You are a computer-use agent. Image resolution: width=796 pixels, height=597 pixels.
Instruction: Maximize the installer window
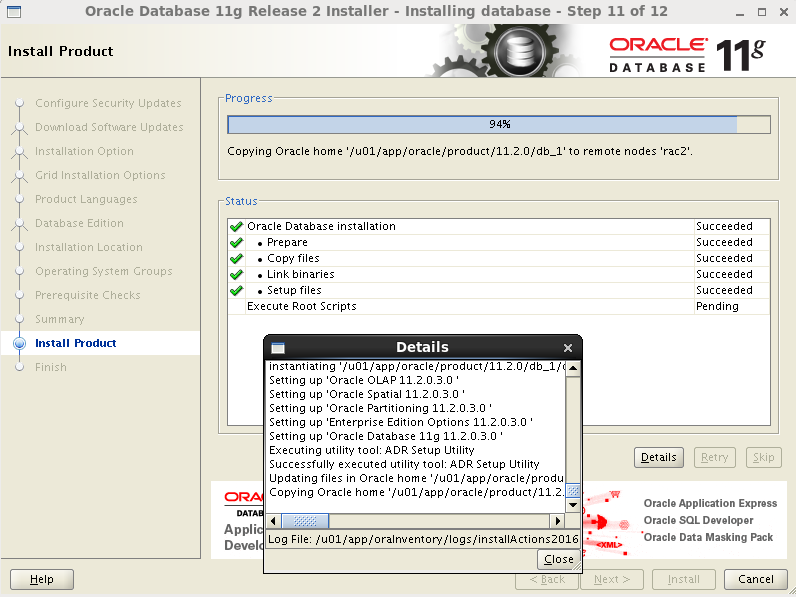coord(761,12)
